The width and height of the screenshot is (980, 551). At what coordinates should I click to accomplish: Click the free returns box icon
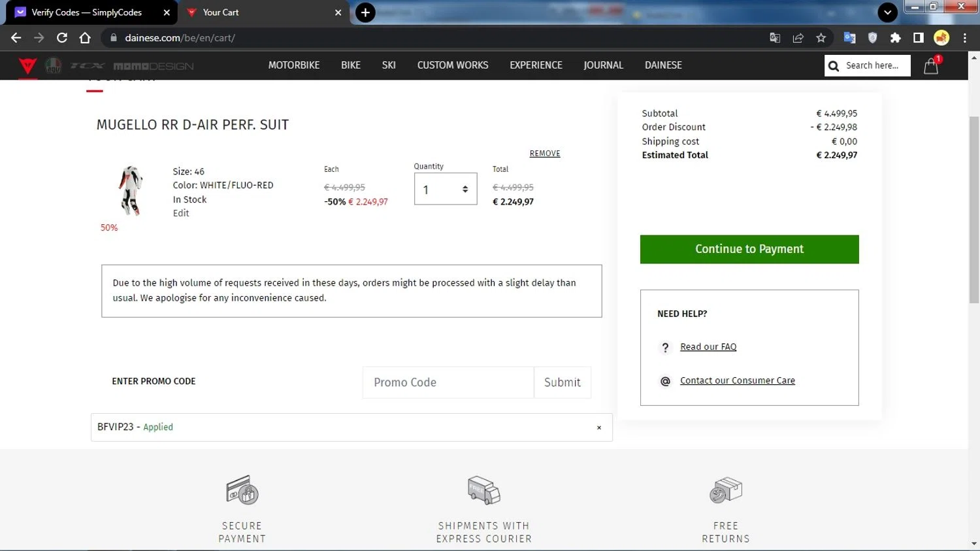click(x=726, y=490)
